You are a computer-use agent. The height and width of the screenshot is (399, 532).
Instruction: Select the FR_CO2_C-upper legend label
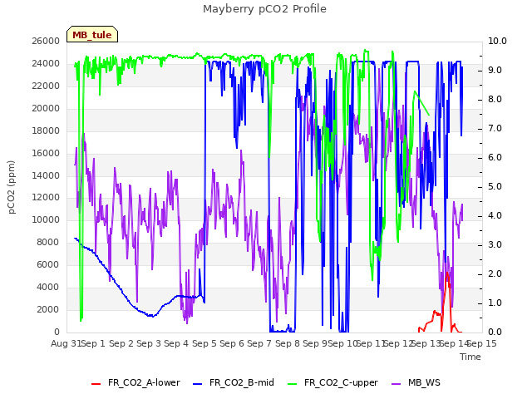[x=341, y=382]
